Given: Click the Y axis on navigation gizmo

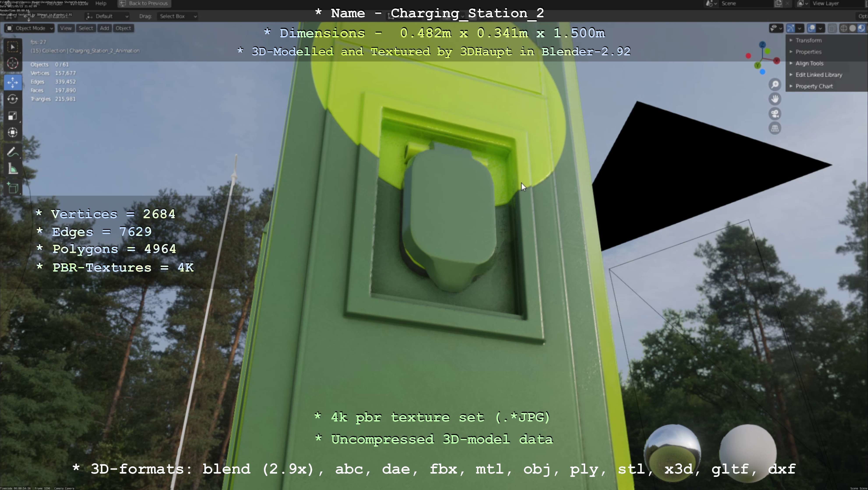Looking at the screenshot, I should pyautogui.click(x=757, y=65).
